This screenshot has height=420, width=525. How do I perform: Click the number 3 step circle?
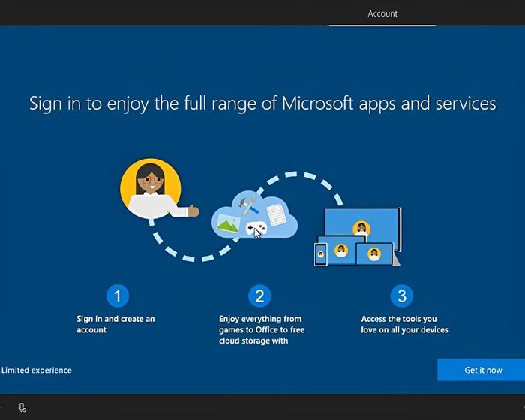(402, 295)
